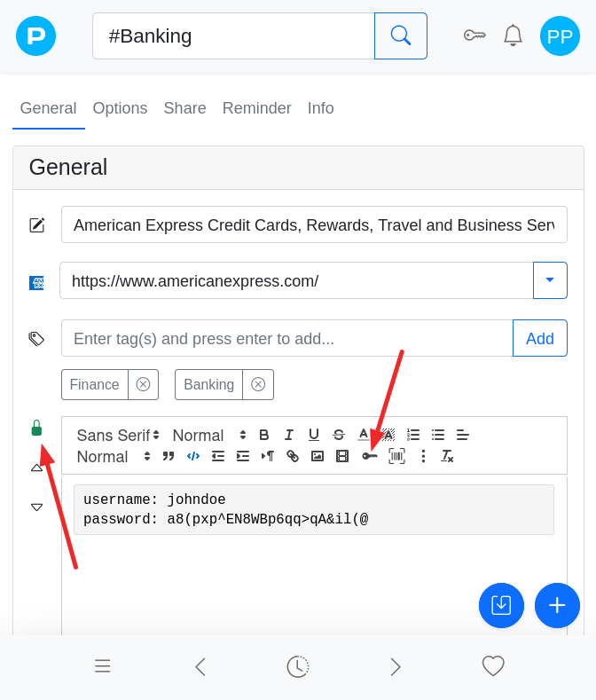Insert a link in the note editor

tap(293, 456)
